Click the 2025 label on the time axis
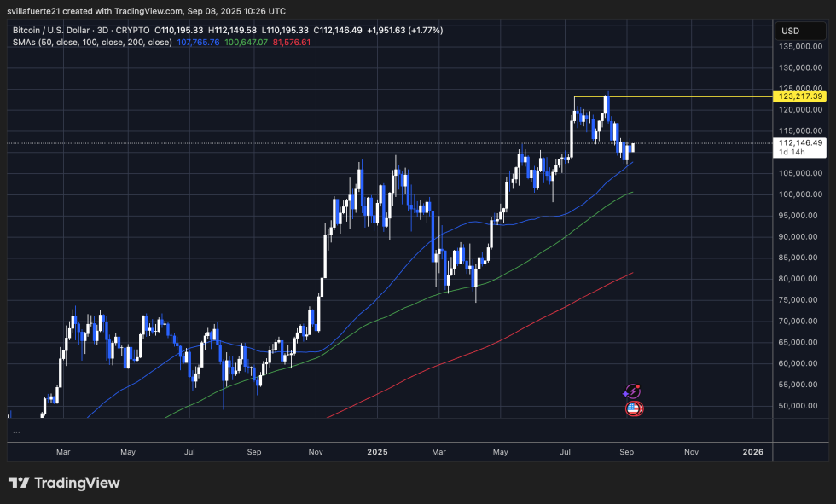This screenshot has width=836, height=504. click(377, 452)
